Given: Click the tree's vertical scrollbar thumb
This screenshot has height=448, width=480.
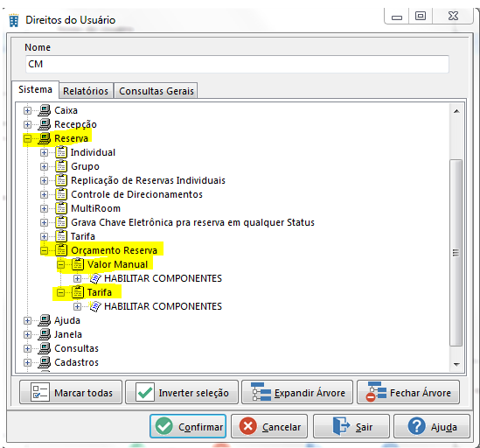Looking at the screenshot, I should (x=456, y=253).
